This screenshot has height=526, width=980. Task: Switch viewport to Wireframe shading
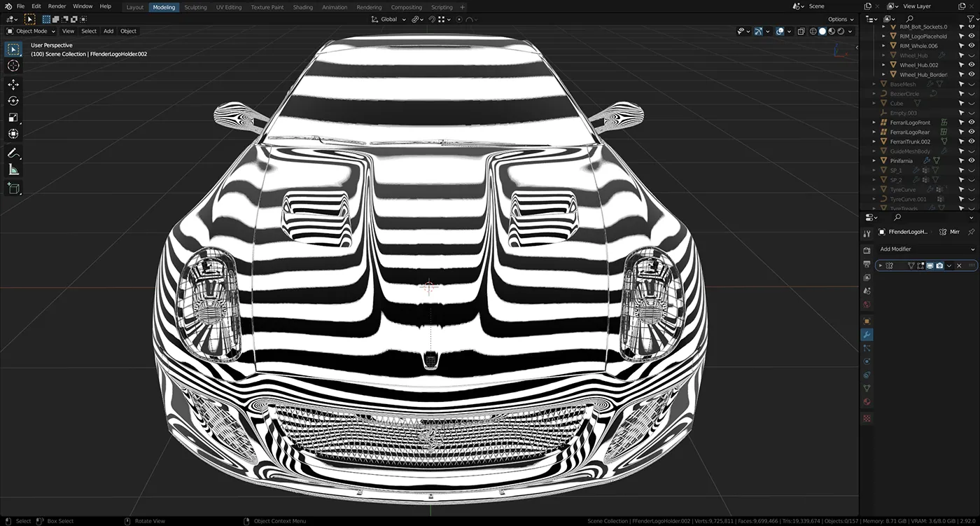pyautogui.click(x=813, y=32)
